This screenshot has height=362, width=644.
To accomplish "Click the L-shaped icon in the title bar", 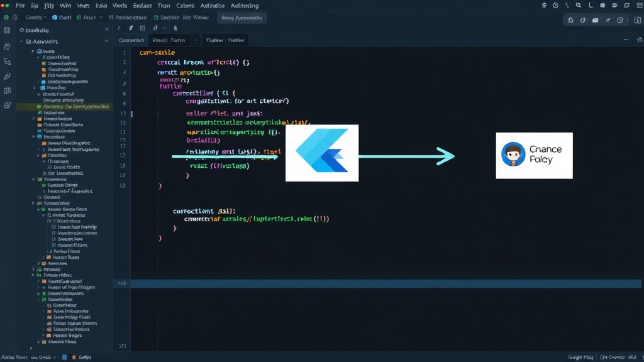I will 590,5.
